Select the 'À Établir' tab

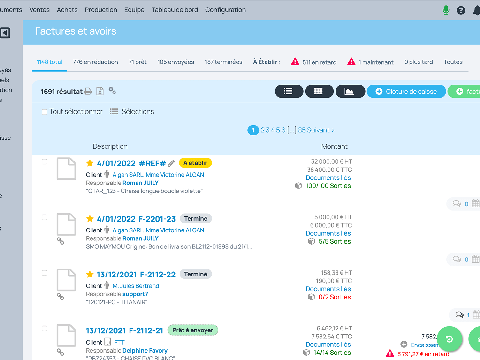pos(266,62)
